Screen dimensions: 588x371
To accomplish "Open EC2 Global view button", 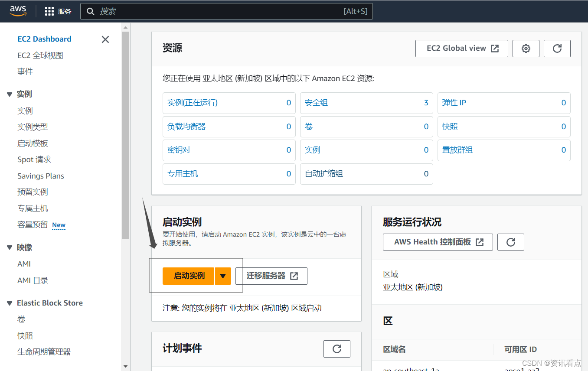I will tap(462, 49).
